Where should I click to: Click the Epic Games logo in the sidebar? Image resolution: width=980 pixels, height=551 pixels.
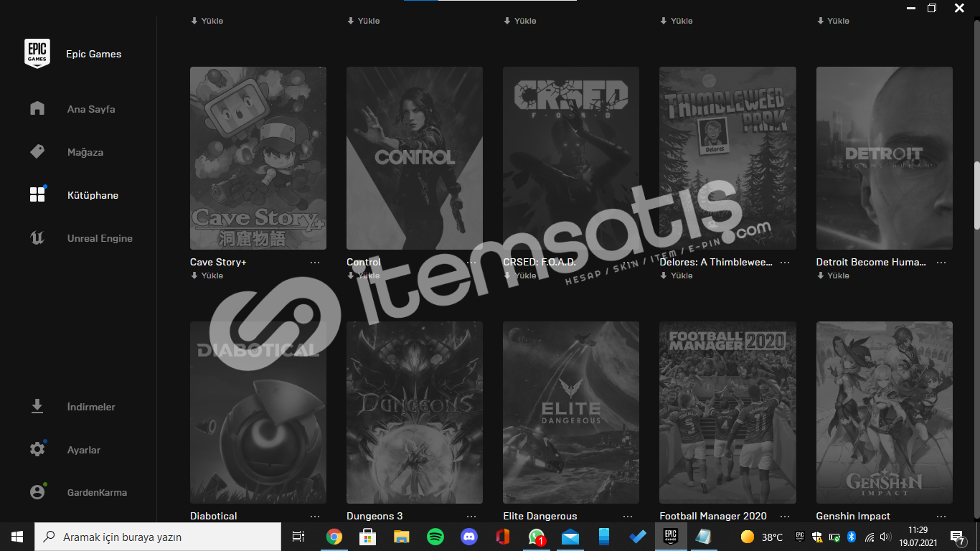click(x=37, y=54)
